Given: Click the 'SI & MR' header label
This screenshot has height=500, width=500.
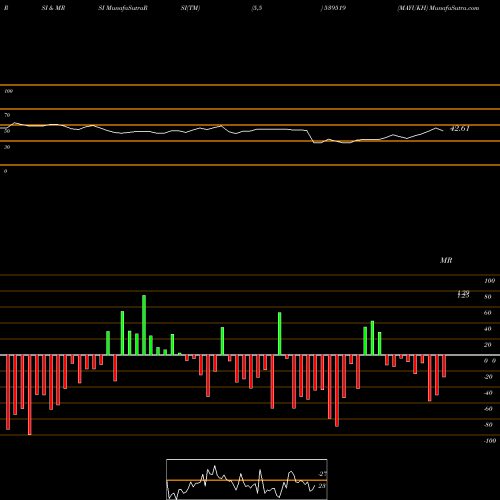Looking at the screenshot, I should click(53, 8).
